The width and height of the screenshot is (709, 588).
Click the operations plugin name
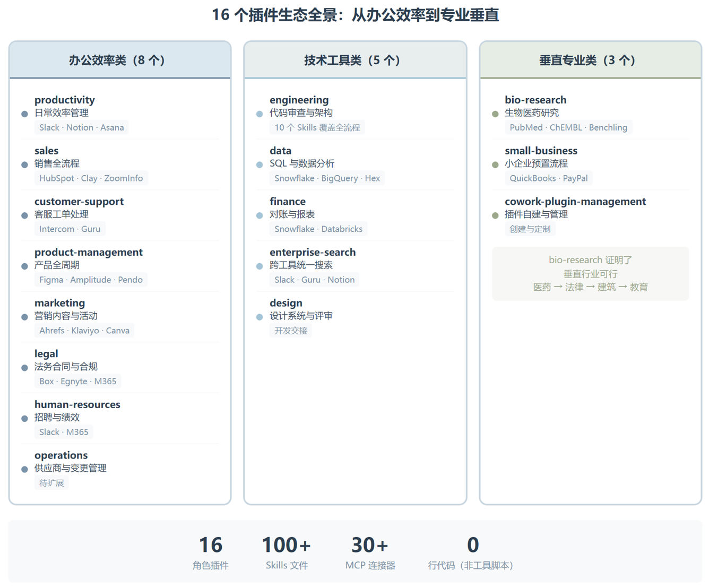click(61, 455)
